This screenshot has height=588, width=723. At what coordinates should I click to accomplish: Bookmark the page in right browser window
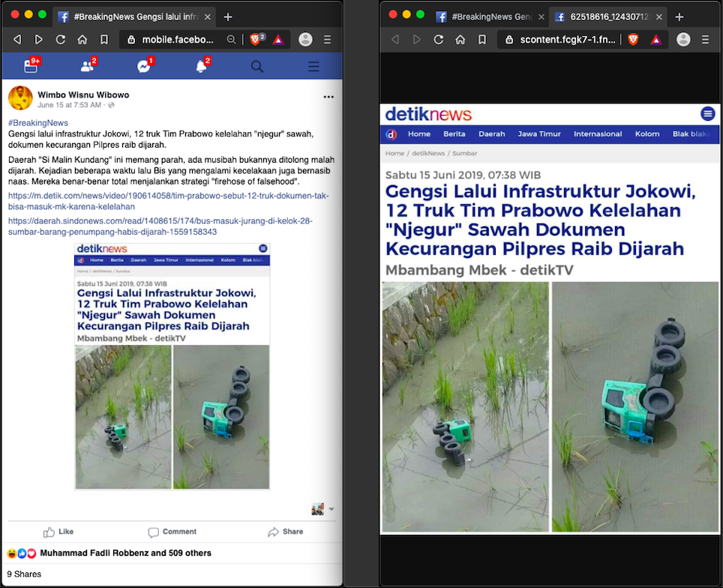point(482,40)
